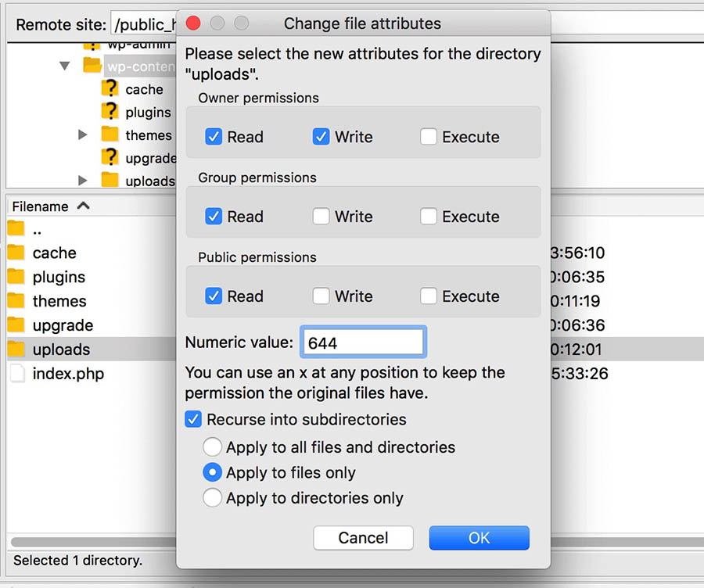
Task: Click the cache folder icon in file list
Action: pyautogui.click(x=16, y=253)
